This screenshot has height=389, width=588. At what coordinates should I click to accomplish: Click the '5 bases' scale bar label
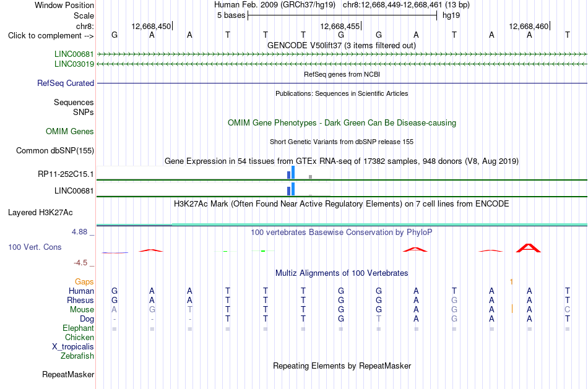231,15
